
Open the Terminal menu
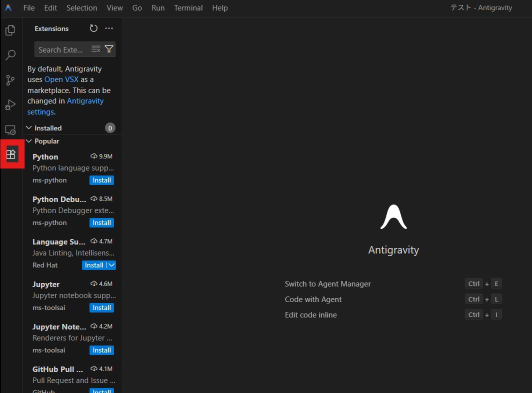188,7
